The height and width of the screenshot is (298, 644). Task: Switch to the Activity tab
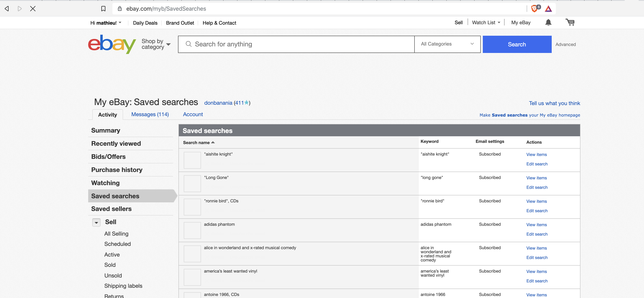107,115
